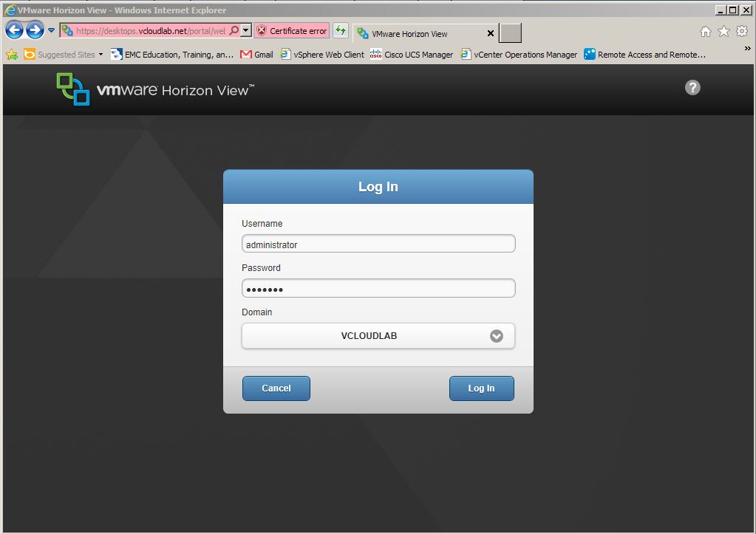Close the VMware Horizon View tab
This screenshot has height=534, width=756.
click(x=491, y=33)
